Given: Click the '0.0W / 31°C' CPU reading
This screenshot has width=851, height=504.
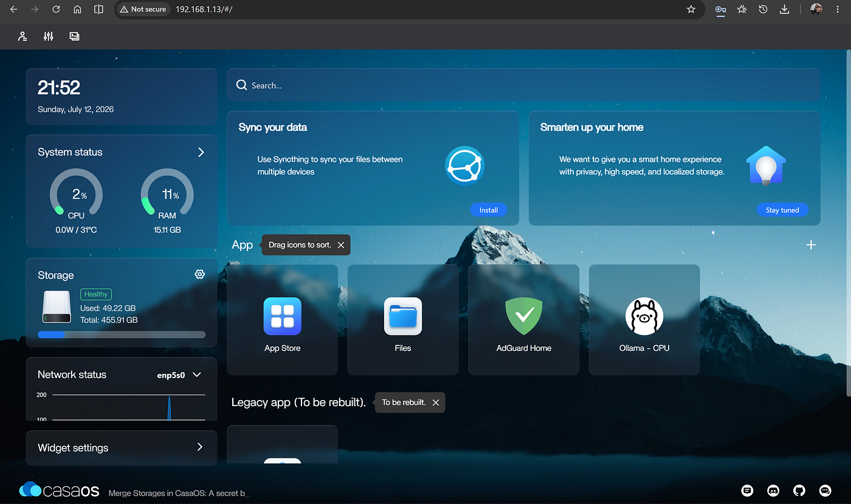Looking at the screenshot, I should 76,230.
